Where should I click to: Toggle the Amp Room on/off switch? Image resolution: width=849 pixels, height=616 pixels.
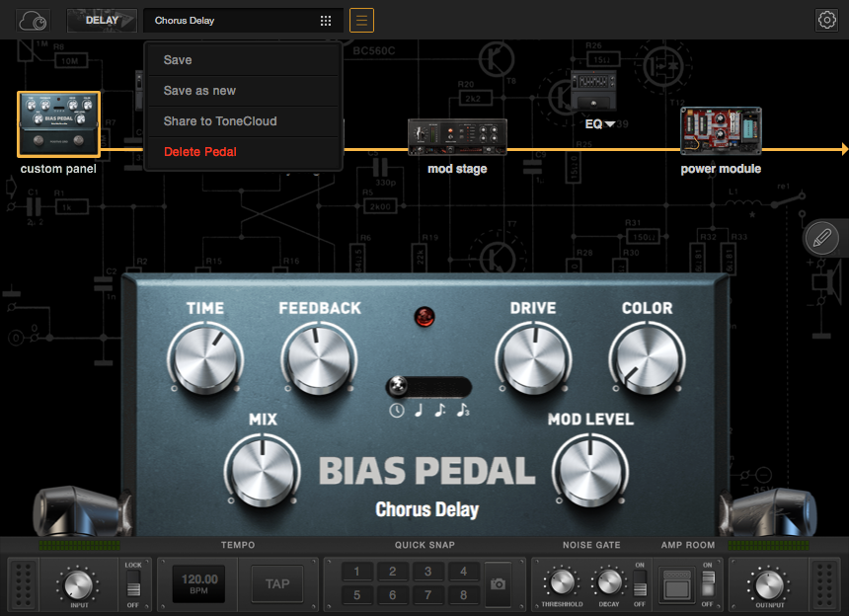coord(708,584)
